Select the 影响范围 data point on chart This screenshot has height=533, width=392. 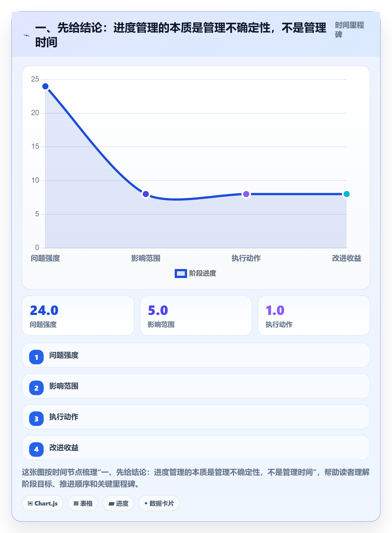[x=146, y=194]
